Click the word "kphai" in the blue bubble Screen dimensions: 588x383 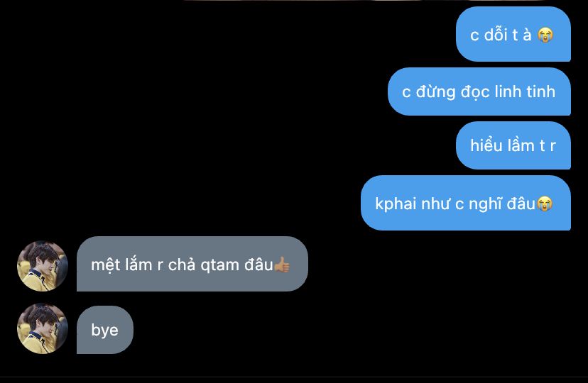click(x=396, y=204)
